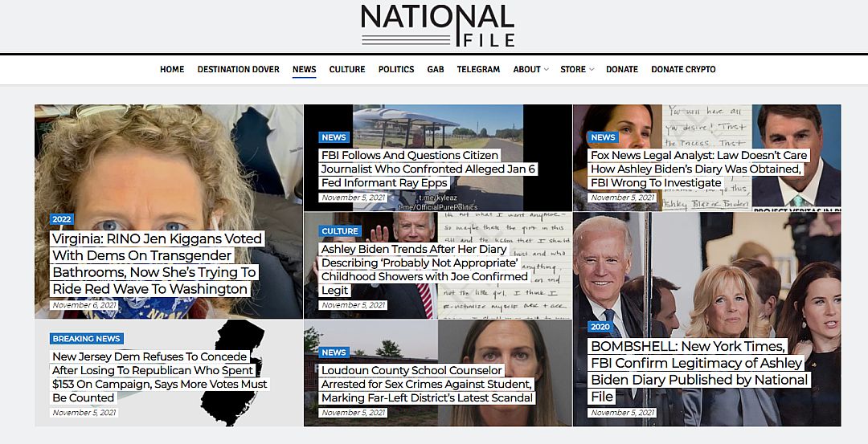Open the CULTURE section
This screenshot has height=444, width=868.
point(347,69)
